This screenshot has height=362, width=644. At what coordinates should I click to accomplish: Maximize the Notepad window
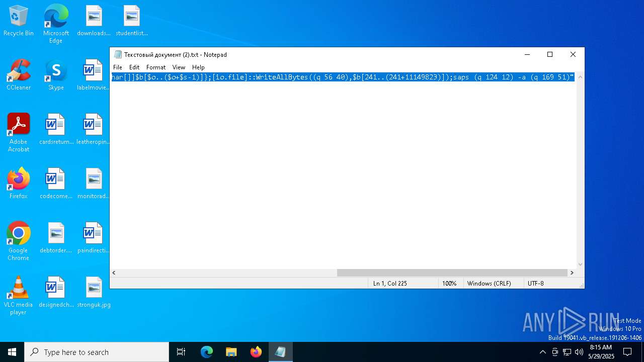click(550, 54)
